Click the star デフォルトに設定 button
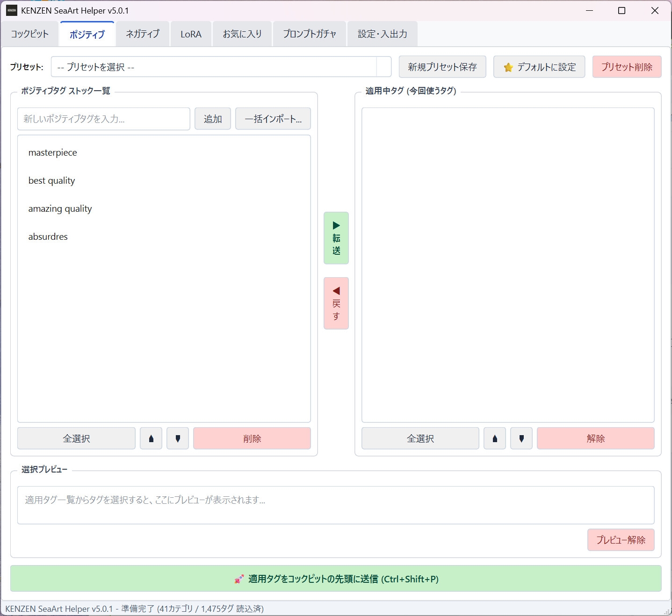The width and height of the screenshot is (672, 616). tap(539, 67)
